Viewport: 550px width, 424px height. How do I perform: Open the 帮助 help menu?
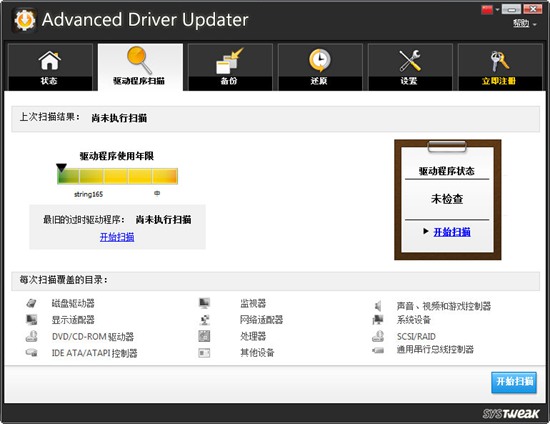(x=524, y=23)
